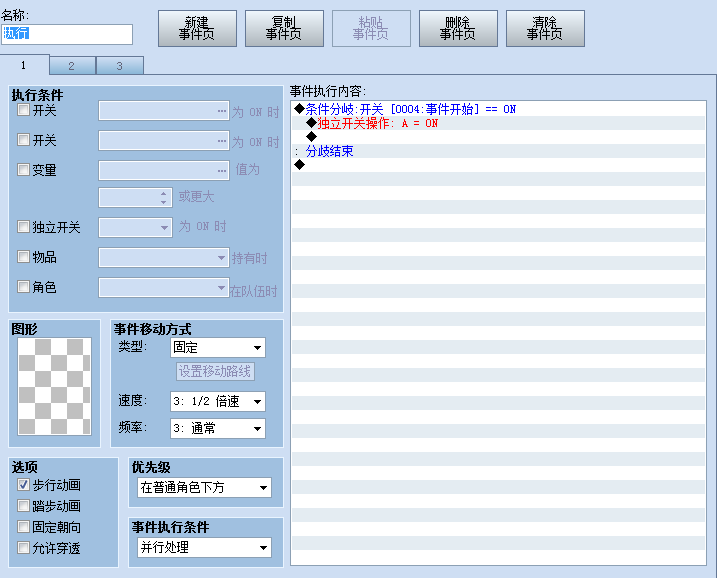Select the 条件分歧:开关 [0004:事件开始] line
The width and height of the screenshot is (717, 578).
498,109
